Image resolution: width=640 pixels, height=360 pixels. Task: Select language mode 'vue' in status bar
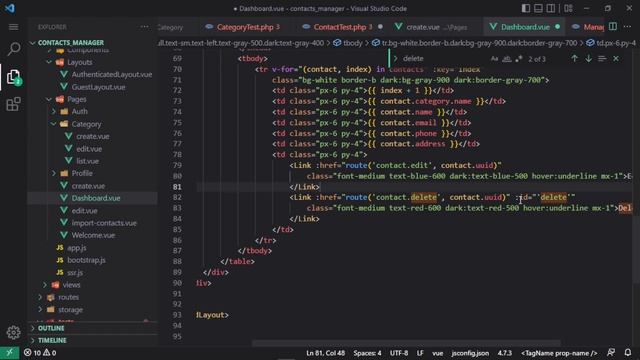[438, 353]
